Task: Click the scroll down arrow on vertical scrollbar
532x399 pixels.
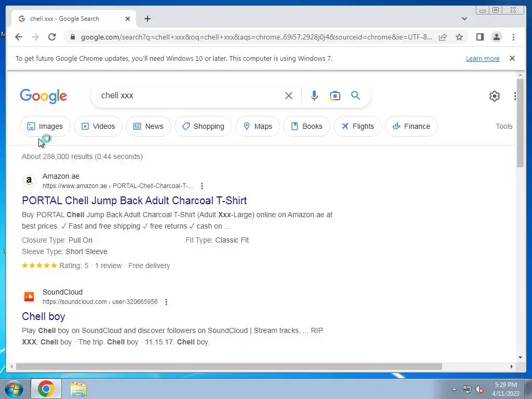Action: 521,357
